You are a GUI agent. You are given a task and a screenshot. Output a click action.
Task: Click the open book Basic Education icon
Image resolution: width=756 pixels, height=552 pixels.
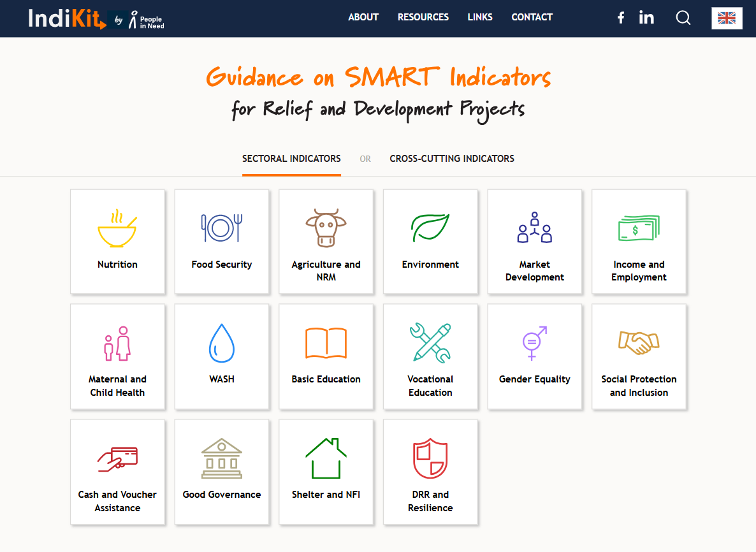(326, 343)
